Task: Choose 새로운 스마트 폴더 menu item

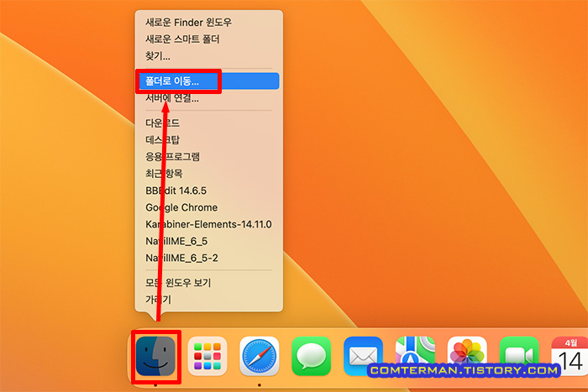Action: tap(209, 39)
